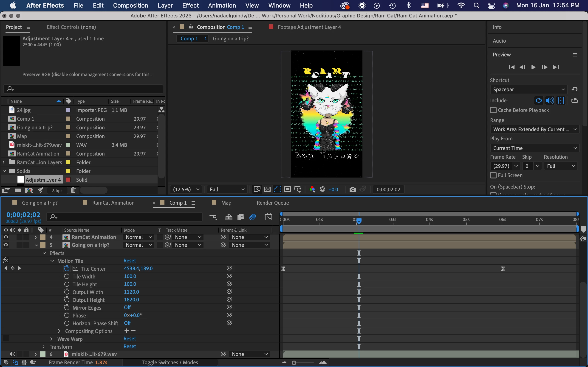The width and height of the screenshot is (588, 367).
Task: Click Reset for Motion Tile effect
Action: pyautogui.click(x=130, y=261)
